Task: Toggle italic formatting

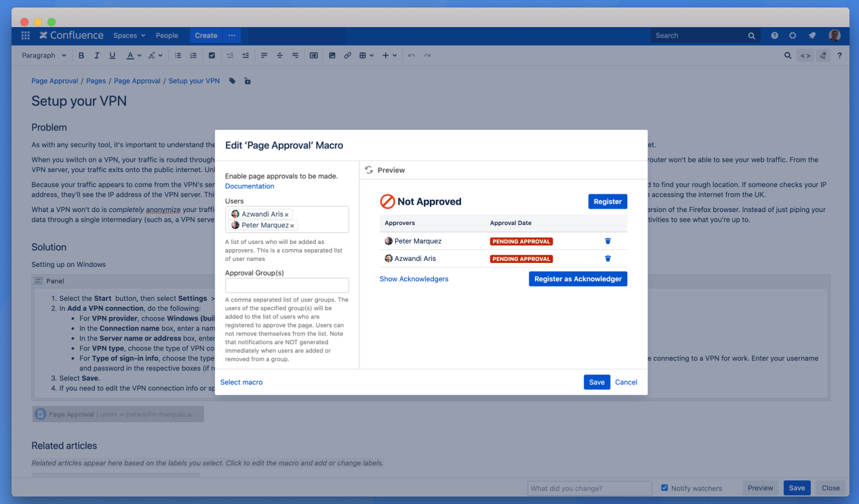Action: point(97,56)
